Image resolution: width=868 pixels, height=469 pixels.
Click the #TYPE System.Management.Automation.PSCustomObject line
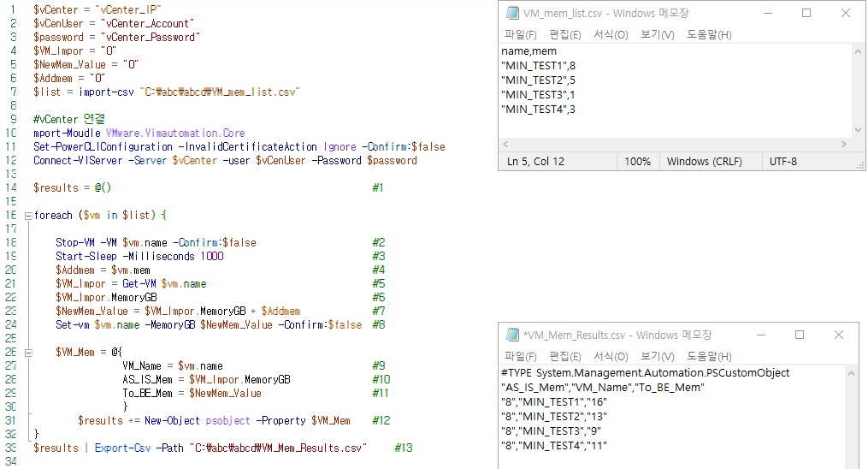click(x=646, y=373)
